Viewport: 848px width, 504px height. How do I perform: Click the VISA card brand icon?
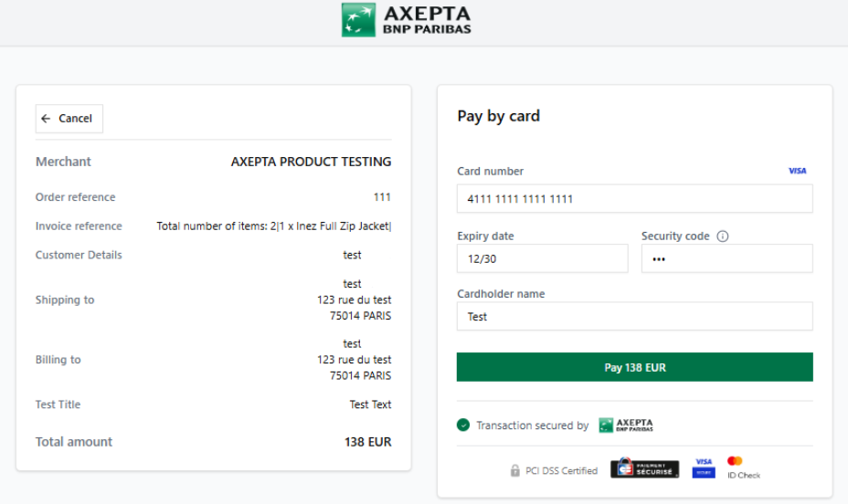click(797, 171)
